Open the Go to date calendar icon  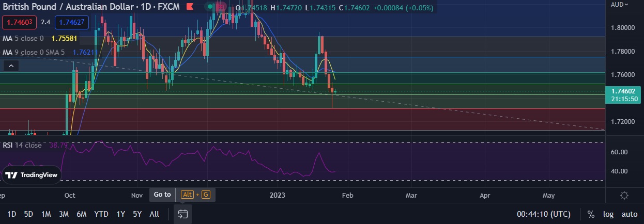pyautogui.click(x=182, y=214)
